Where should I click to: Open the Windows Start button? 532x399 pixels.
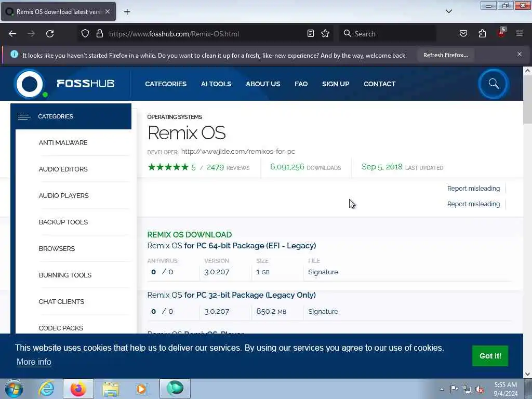click(x=14, y=389)
